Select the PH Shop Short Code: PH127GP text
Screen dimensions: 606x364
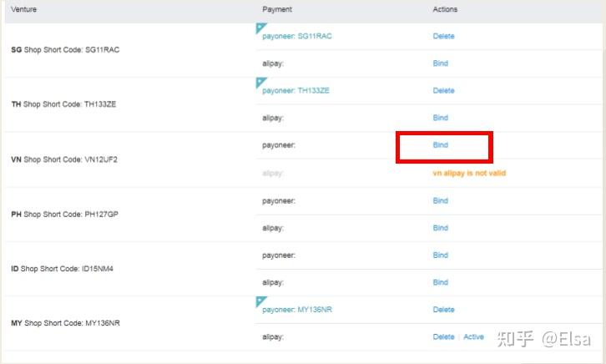pyautogui.click(x=64, y=215)
